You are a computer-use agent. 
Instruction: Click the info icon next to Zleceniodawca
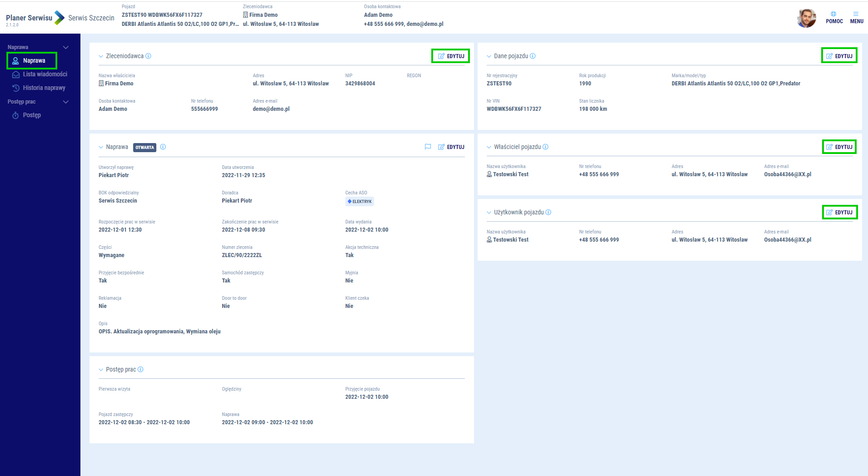click(x=148, y=56)
